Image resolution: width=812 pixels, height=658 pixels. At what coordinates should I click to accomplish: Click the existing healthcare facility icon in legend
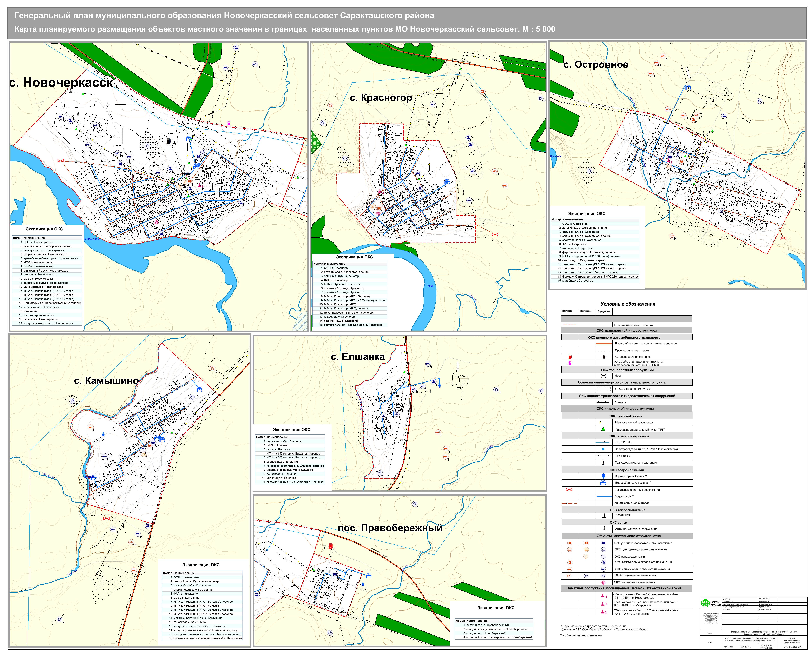click(604, 556)
